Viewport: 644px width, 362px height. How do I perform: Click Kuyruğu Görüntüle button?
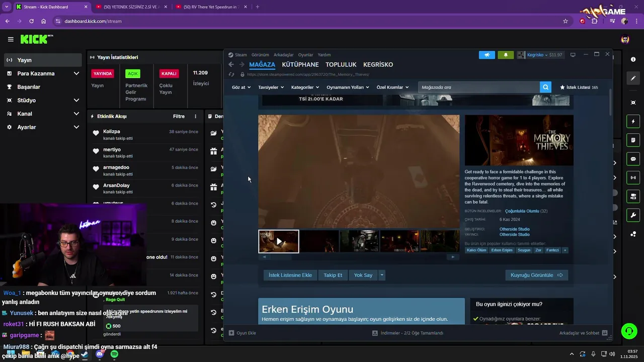[x=537, y=275]
